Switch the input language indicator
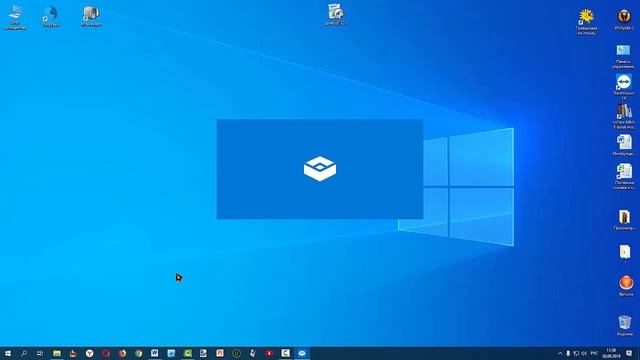 [x=594, y=353]
